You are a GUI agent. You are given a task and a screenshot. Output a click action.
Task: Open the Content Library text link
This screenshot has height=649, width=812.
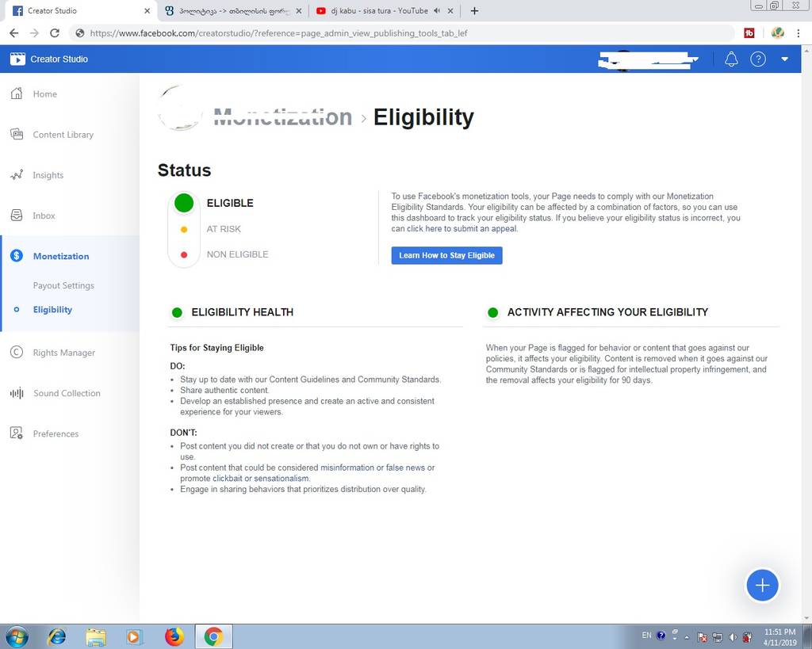point(63,135)
